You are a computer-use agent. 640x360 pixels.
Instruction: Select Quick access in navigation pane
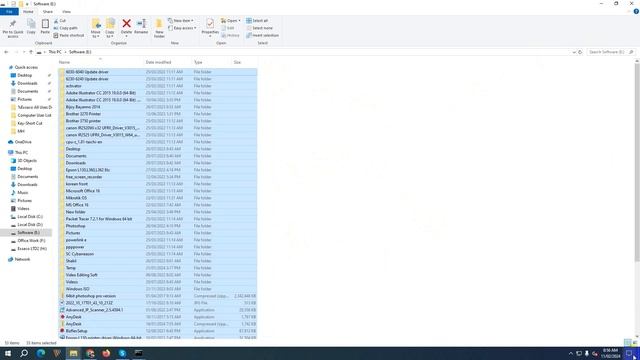(26, 67)
